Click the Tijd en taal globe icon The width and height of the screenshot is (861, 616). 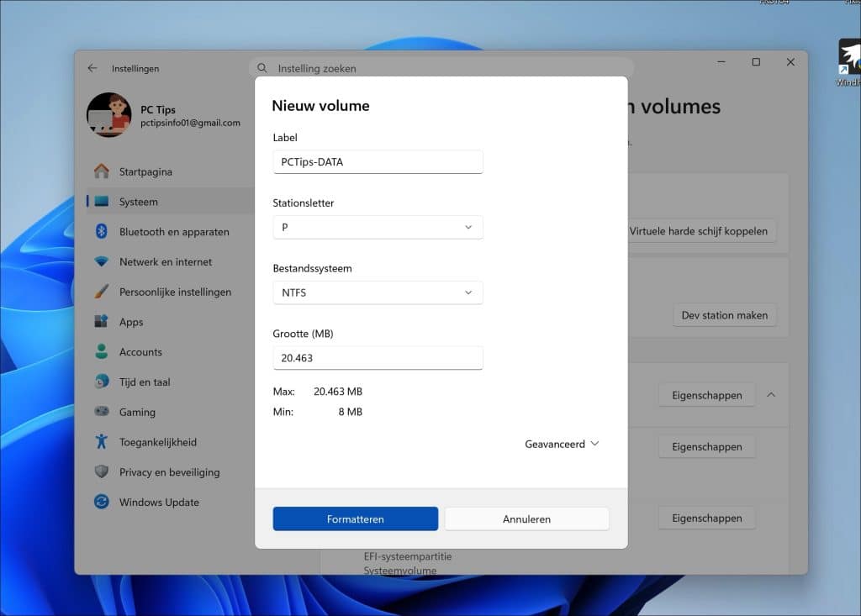pos(102,382)
